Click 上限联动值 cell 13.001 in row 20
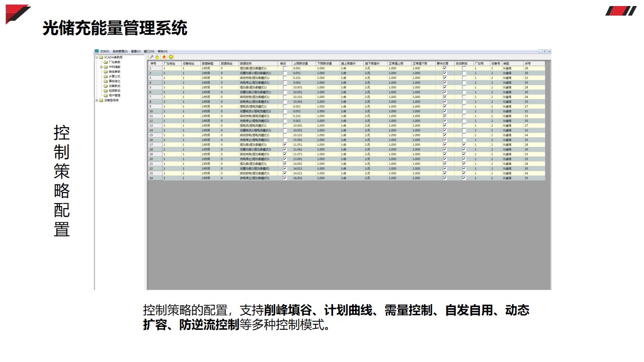Viewport: 644px width, 362px height. [304, 159]
